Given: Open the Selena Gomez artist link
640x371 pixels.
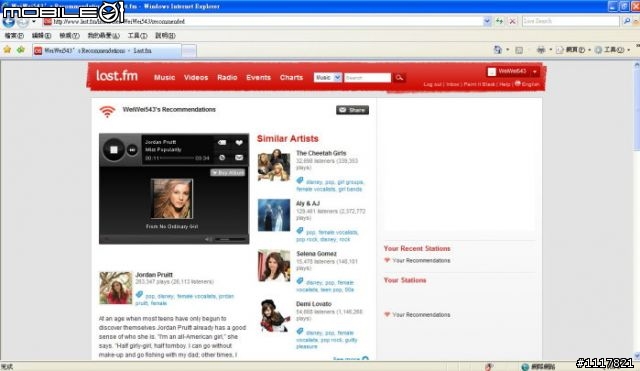Looking at the screenshot, I should 316,253.
